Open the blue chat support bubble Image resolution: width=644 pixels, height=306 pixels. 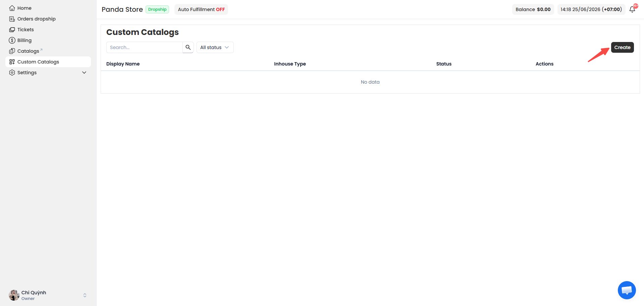[x=627, y=290]
